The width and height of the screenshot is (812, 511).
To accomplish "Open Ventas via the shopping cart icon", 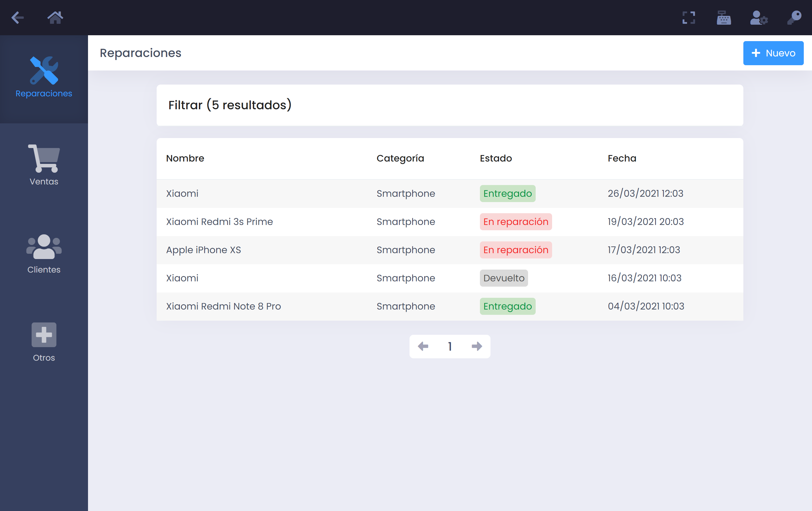I will [x=43, y=158].
